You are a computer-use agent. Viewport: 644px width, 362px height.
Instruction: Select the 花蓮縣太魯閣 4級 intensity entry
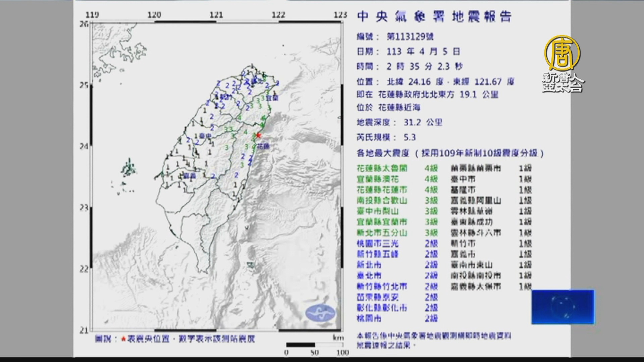[x=397, y=168]
